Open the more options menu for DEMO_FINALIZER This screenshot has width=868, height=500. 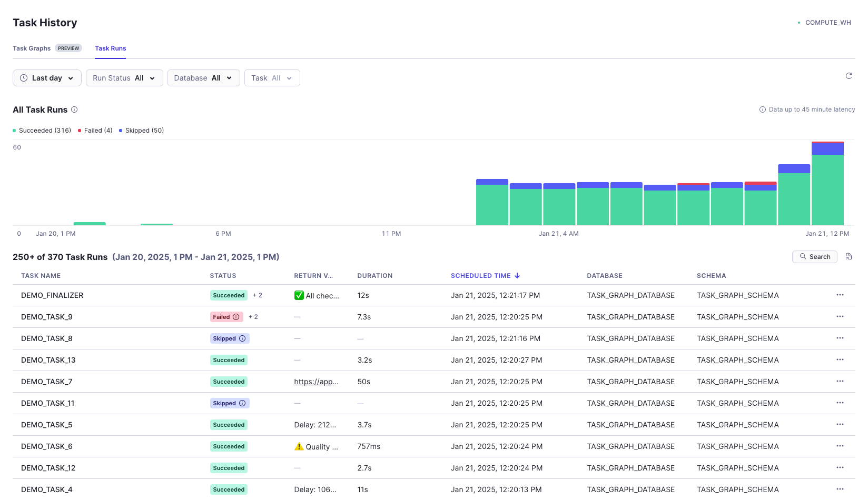pos(840,295)
